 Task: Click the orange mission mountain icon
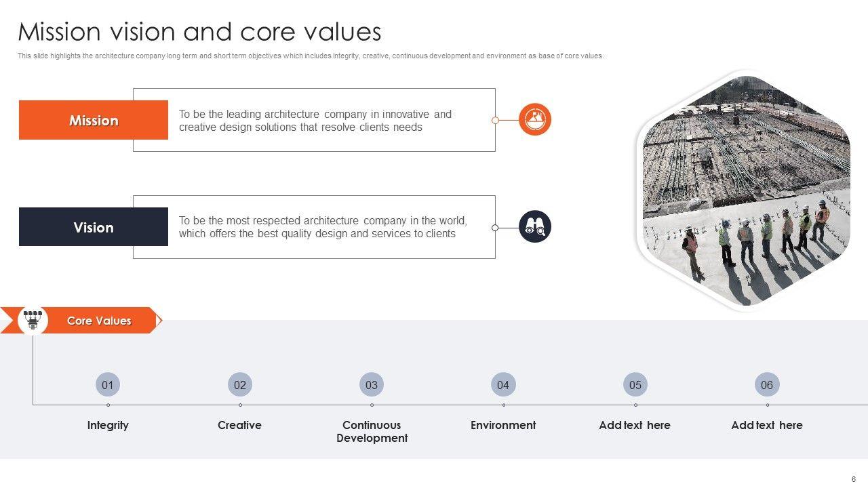[x=535, y=120]
